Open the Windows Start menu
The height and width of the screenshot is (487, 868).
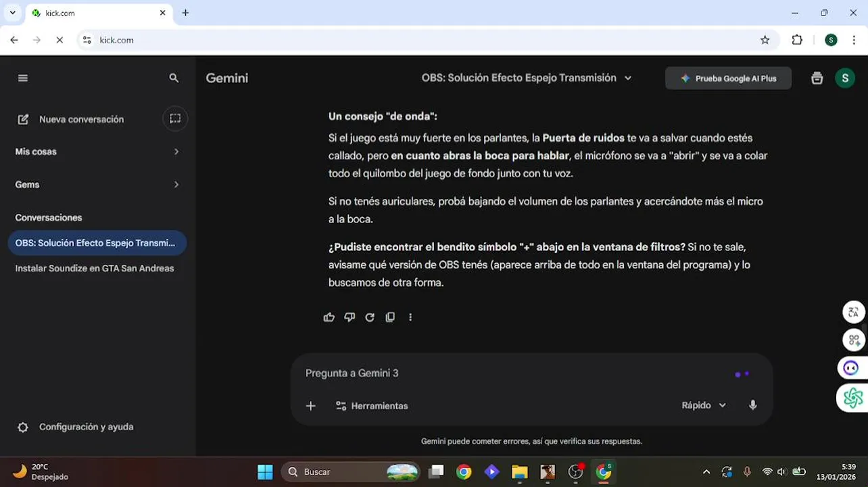pyautogui.click(x=265, y=471)
